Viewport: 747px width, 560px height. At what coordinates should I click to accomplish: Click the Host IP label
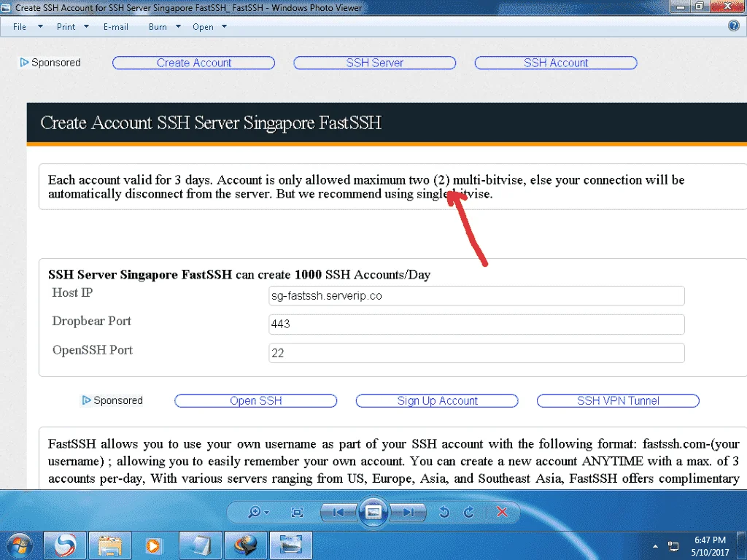click(x=72, y=292)
